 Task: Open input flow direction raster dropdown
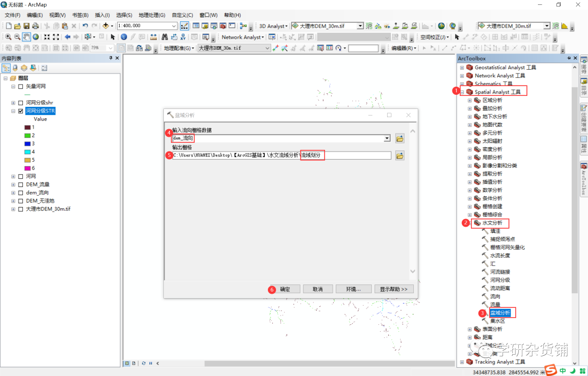(387, 138)
